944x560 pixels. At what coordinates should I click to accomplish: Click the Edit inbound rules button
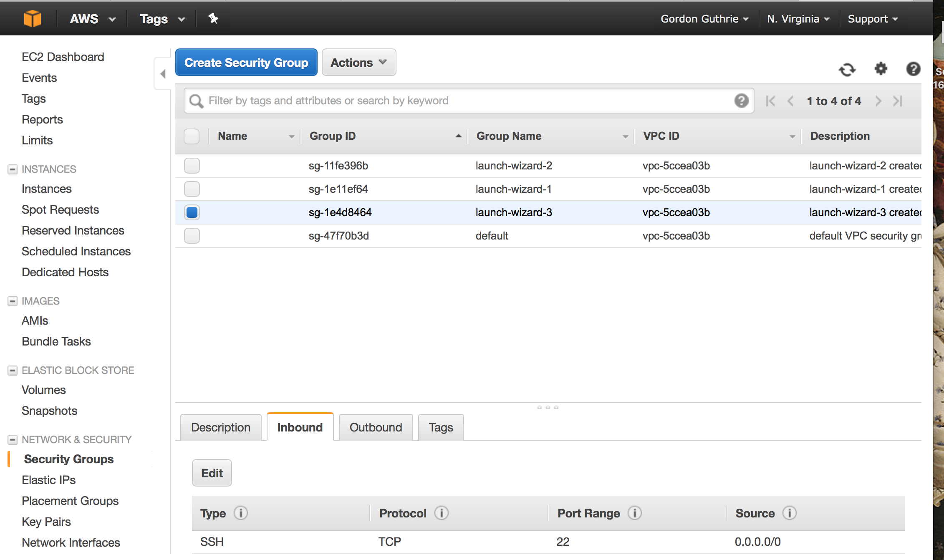tap(212, 473)
